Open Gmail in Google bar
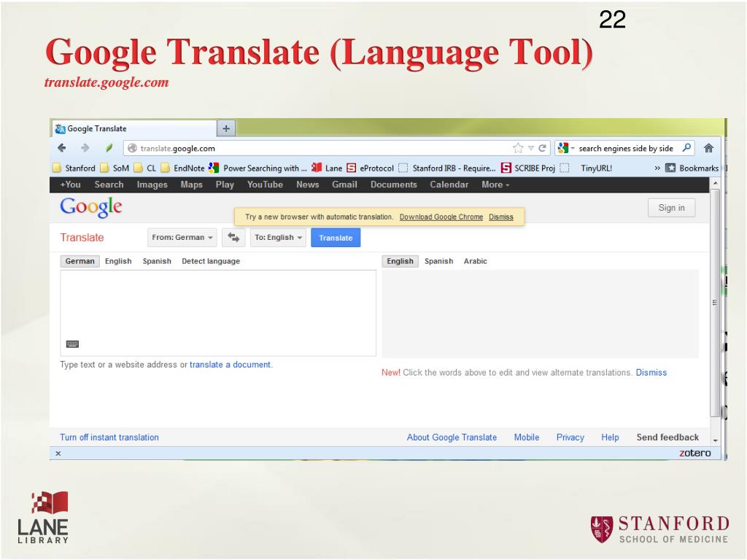The height and width of the screenshot is (560, 747). 344,184
